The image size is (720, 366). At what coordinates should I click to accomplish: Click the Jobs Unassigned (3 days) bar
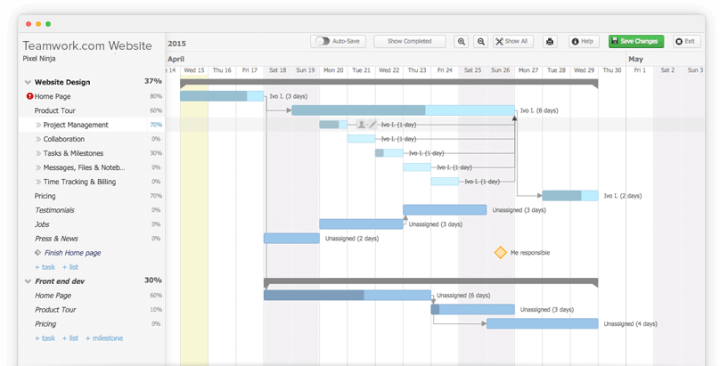point(361,224)
